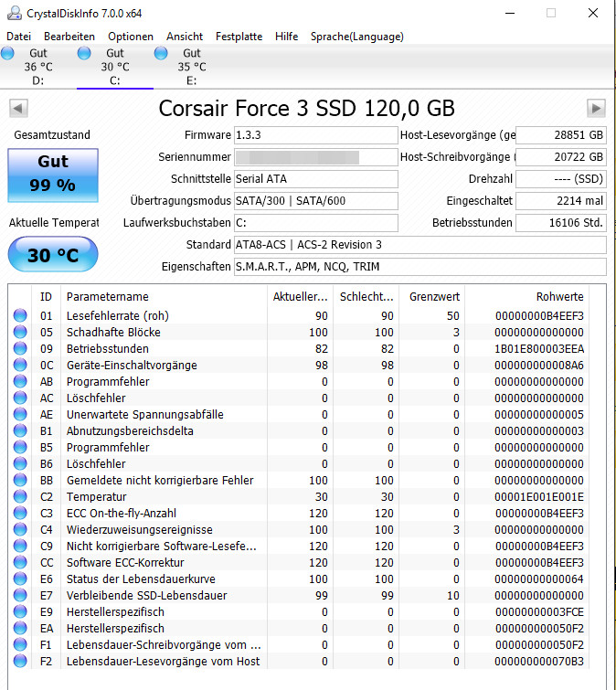Screen dimensions: 616x690
Task: Click status orb for Status der Lebensdauerkurve
Action: pos(20,579)
